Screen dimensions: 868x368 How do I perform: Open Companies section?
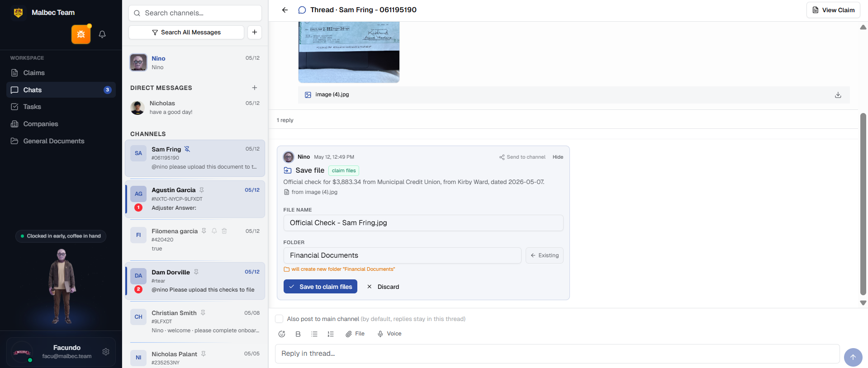point(61,124)
